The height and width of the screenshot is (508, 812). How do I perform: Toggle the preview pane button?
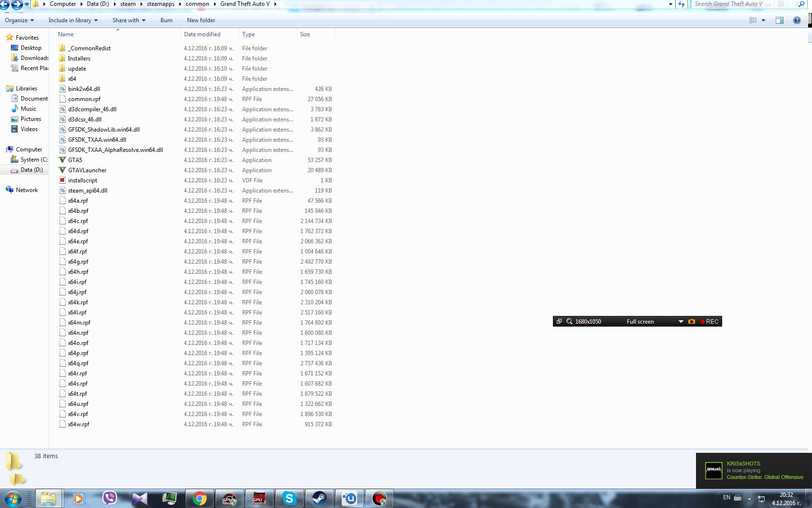(x=780, y=20)
